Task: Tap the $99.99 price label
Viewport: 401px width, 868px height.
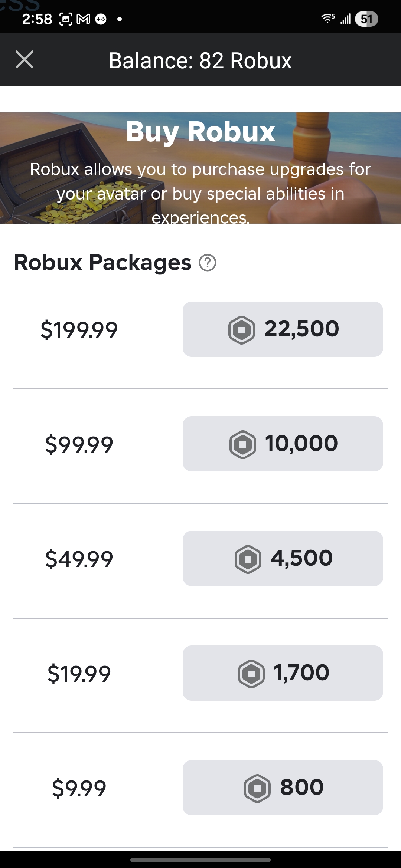Action: (79, 445)
